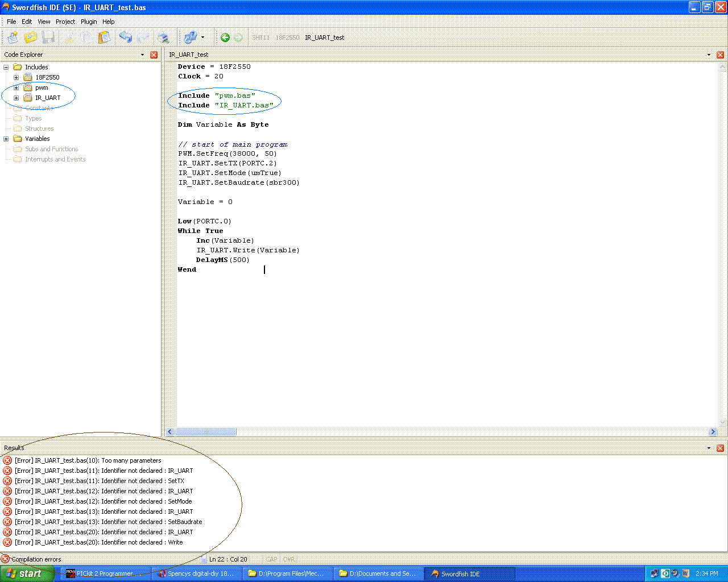
Task: Click the Include "pwm.bas" code line
Action: (x=217, y=95)
